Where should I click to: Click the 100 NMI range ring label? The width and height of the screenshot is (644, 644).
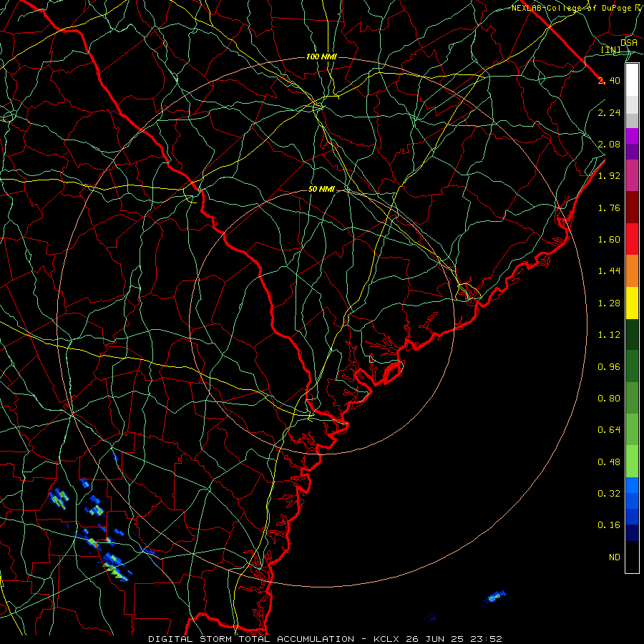coord(321,57)
